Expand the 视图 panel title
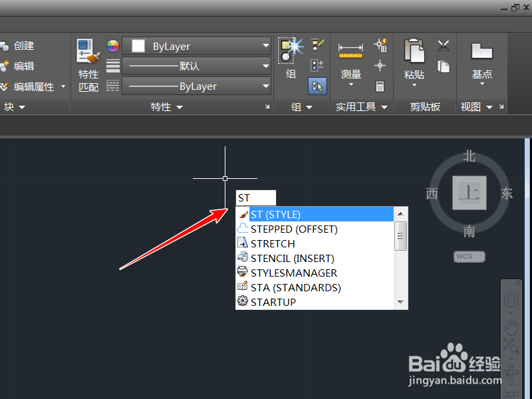This screenshot has height=399, width=532. [476, 107]
